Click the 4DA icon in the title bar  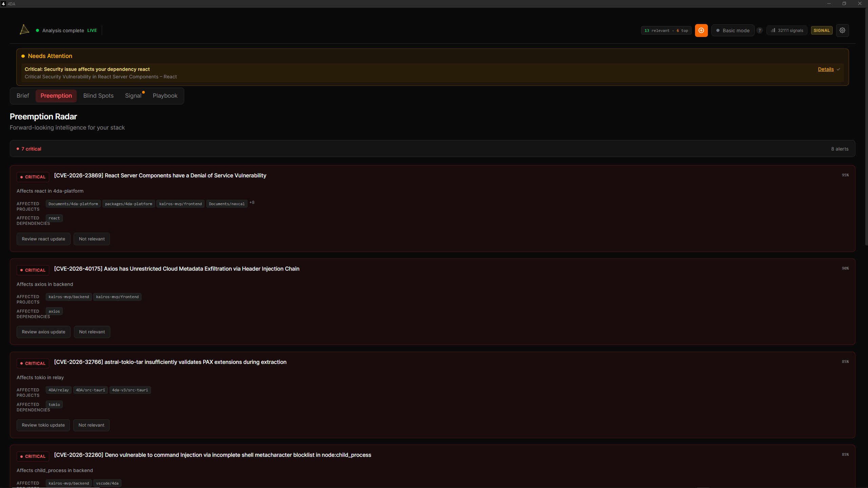pyautogui.click(x=3, y=4)
